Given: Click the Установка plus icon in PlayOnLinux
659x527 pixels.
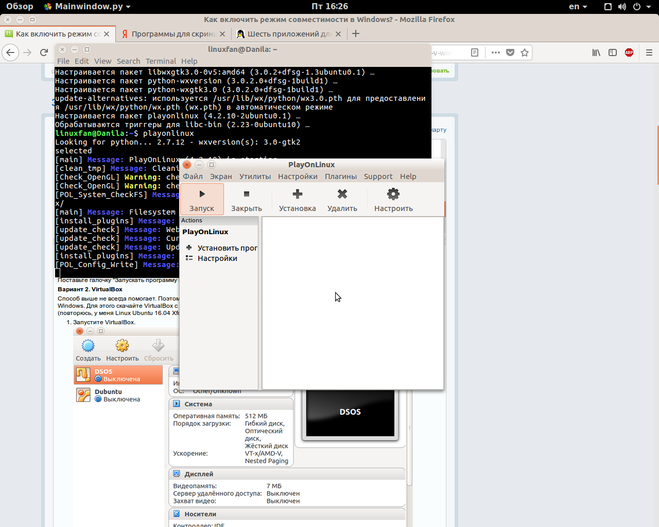Looking at the screenshot, I should point(298,194).
